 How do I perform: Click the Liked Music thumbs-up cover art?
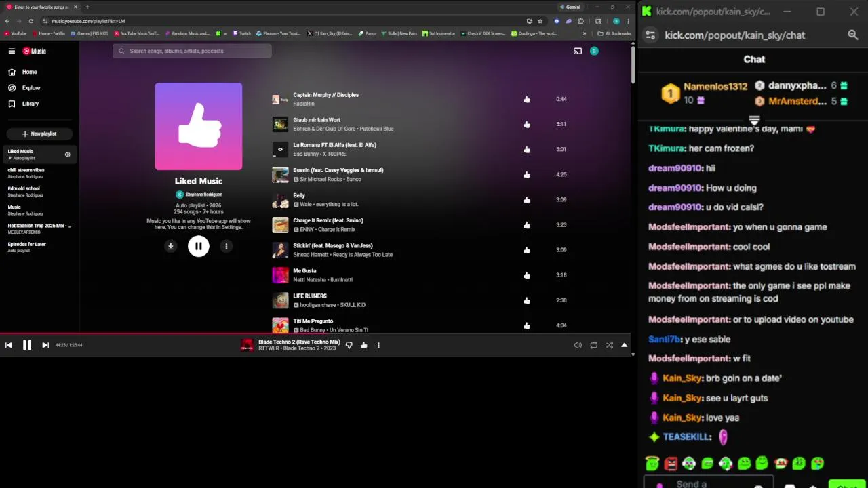pyautogui.click(x=198, y=126)
